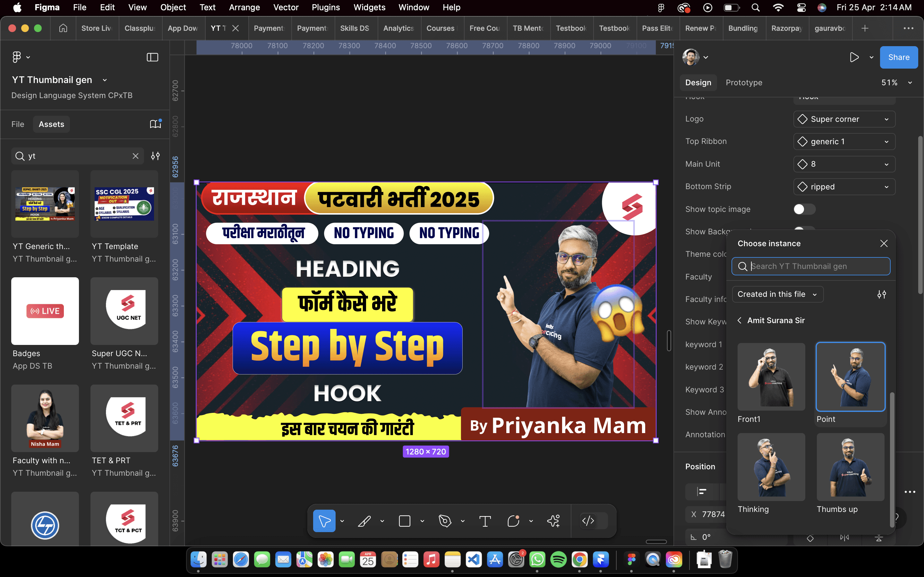
Task: Open the Actions AI sparkle tool
Action: point(553,521)
